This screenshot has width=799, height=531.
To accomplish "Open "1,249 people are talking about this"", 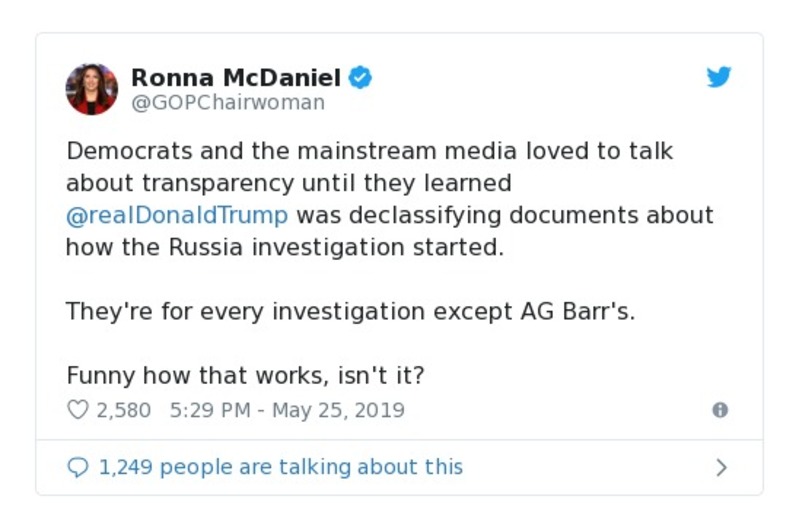I will coord(281,467).
